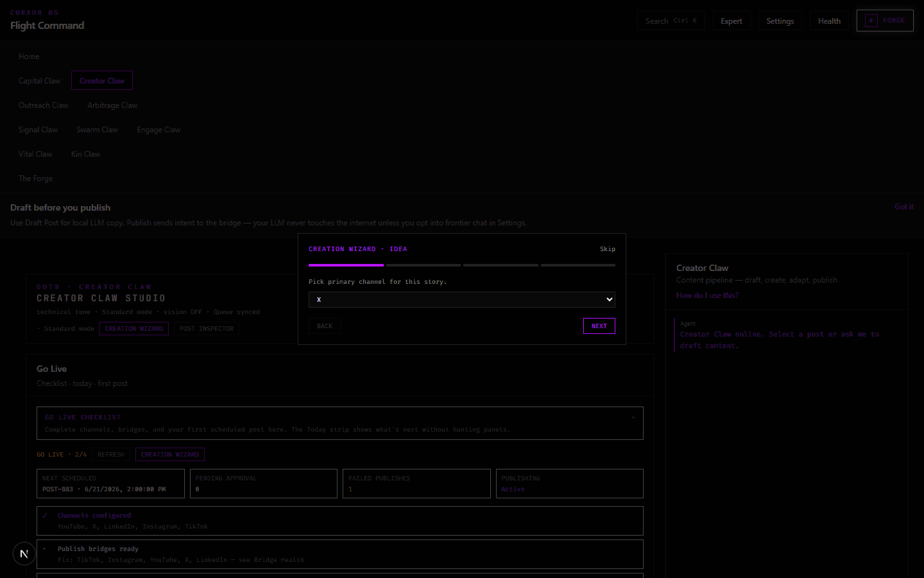
Task: Click the Draft before you publish heading
Action: pos(60,207)
